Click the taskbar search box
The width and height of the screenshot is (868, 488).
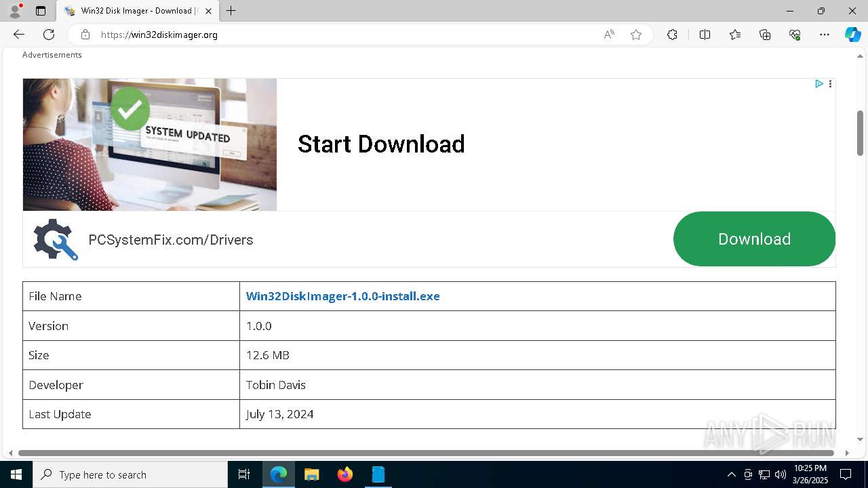click(x=130, y=474)
